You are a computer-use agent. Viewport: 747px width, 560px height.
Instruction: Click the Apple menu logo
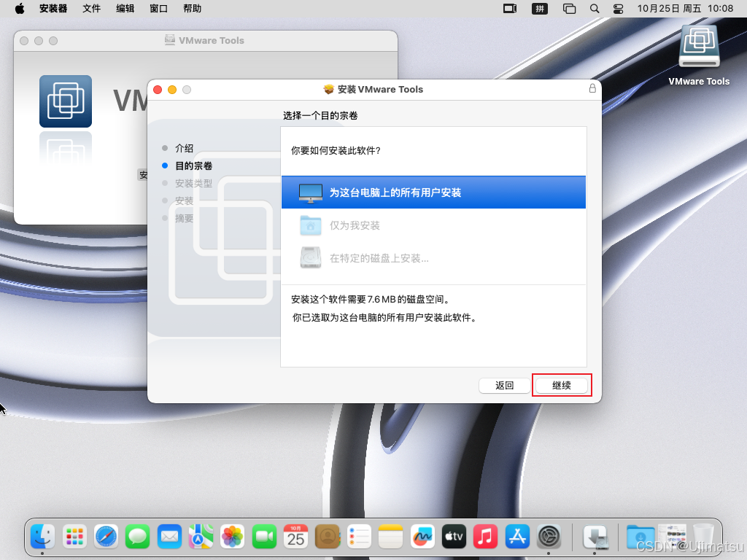(x=20, y=9)
